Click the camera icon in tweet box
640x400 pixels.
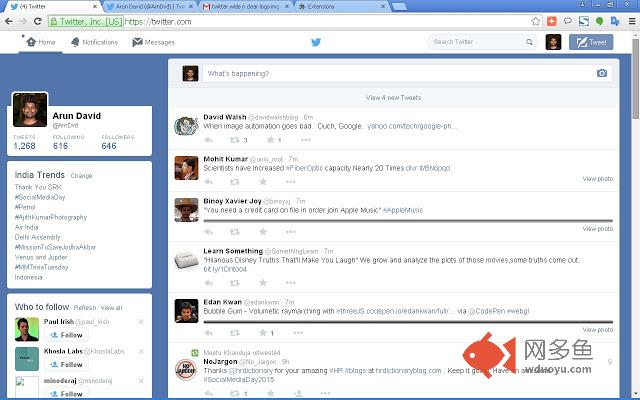point(602,73)
